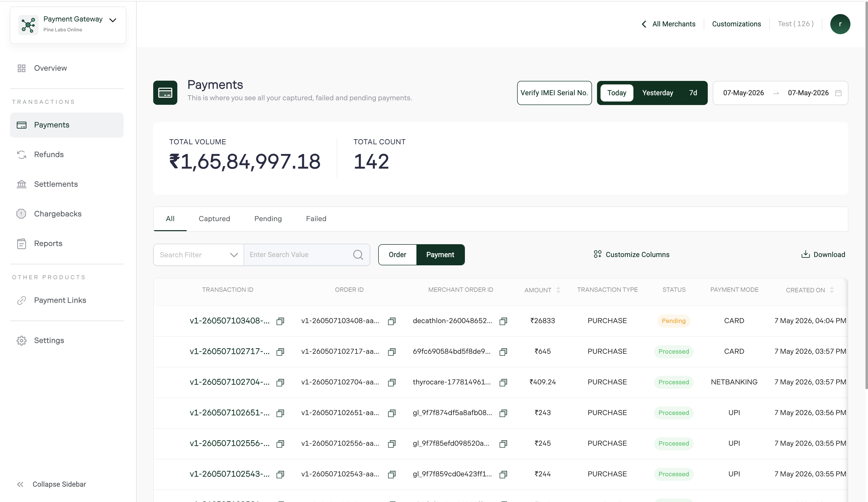Copy merchant order ID gl_9f7f85efd098520a
This screenshot has height=502, width=868.
point(503,444)
